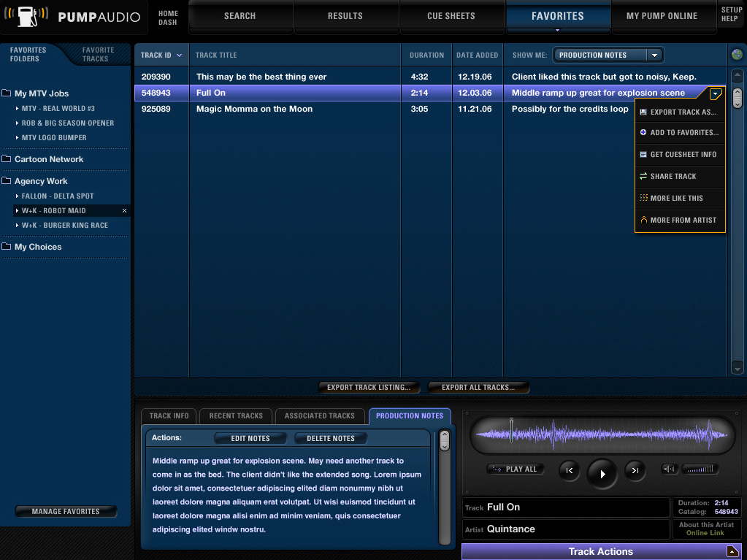Open the Recent Tracks tab
This screenshot has width=747, height=560.
237,415
